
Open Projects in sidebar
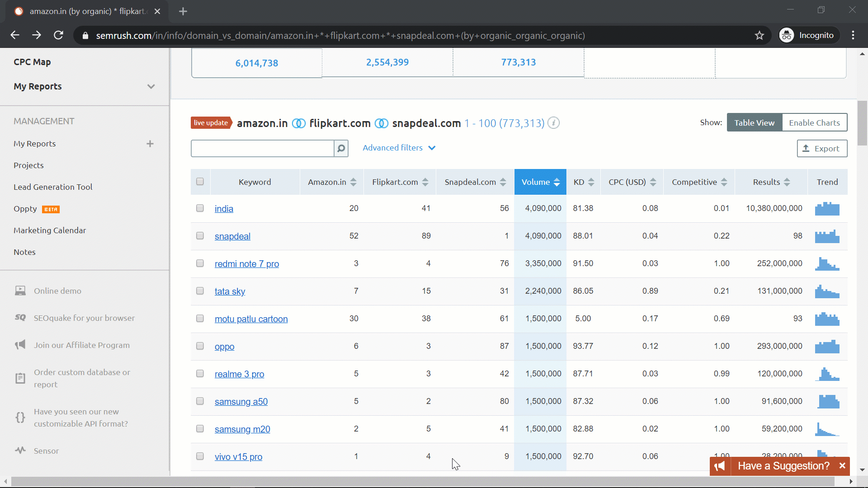point(28,165)
